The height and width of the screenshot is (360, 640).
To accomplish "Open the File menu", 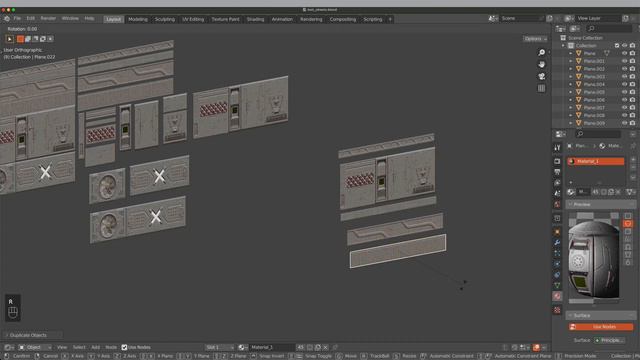I will pyautogui.click(x=17, y=19).
